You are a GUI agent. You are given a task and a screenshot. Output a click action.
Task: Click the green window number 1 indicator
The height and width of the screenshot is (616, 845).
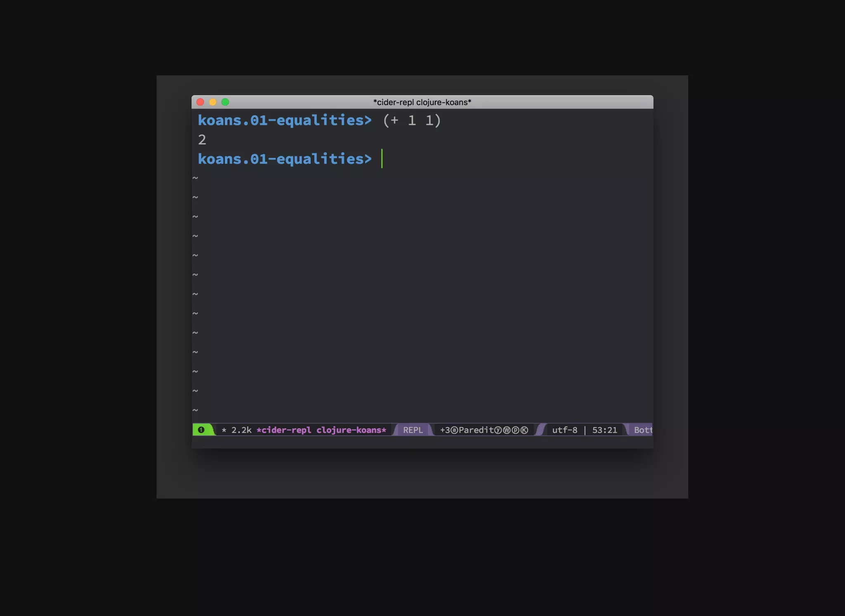click(201, 430)
